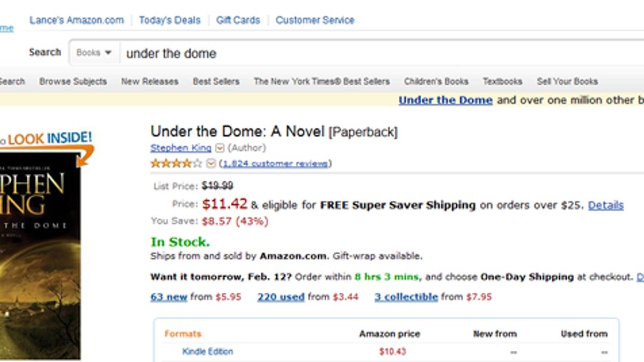Viewport: 644px width, 362px height.
Task: Open the Gift Cards page
Action: point(238,20)
